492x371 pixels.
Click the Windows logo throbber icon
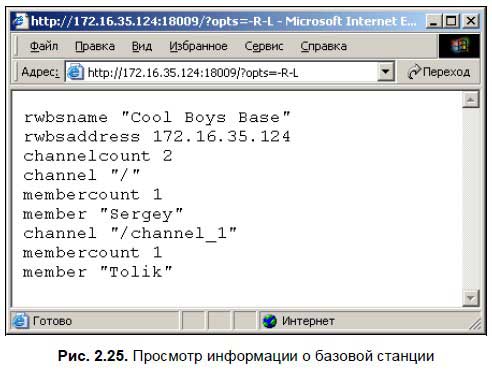[x=459, y=46]
